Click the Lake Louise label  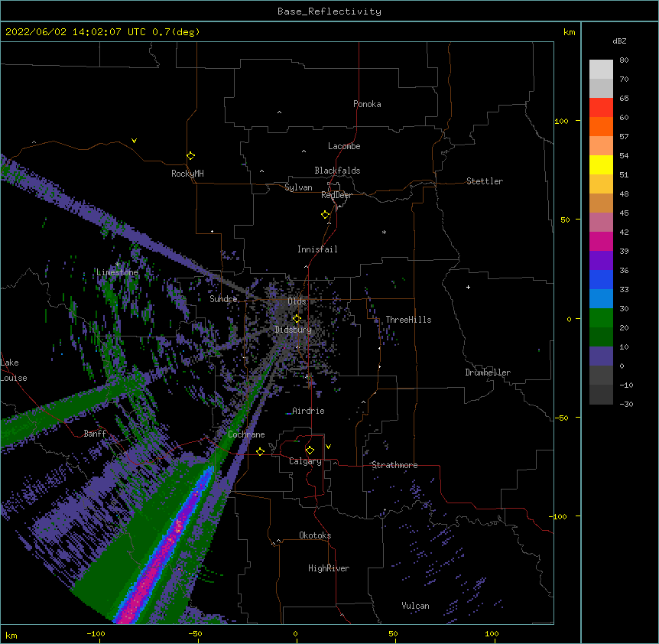(x=14, y=370)
